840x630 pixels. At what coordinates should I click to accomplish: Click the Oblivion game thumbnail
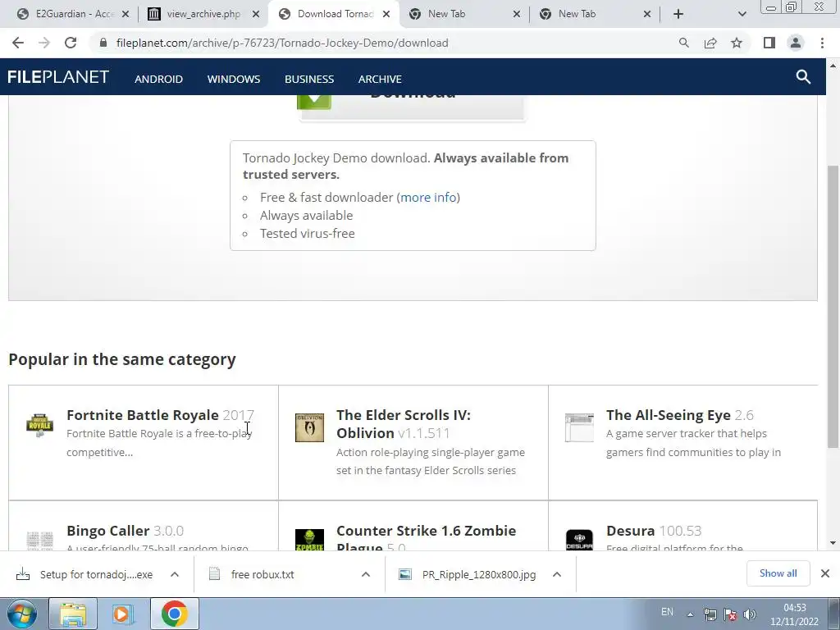coord(309,427)
